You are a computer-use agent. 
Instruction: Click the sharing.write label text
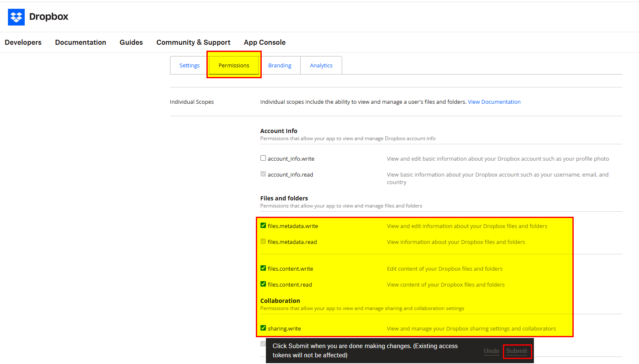pos(284,328)
